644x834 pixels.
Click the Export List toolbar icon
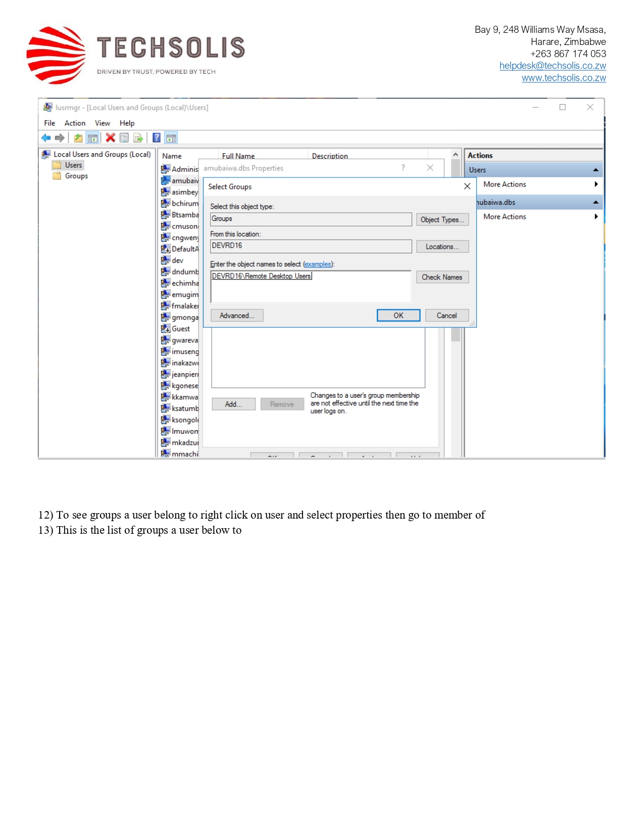[138, 137]
